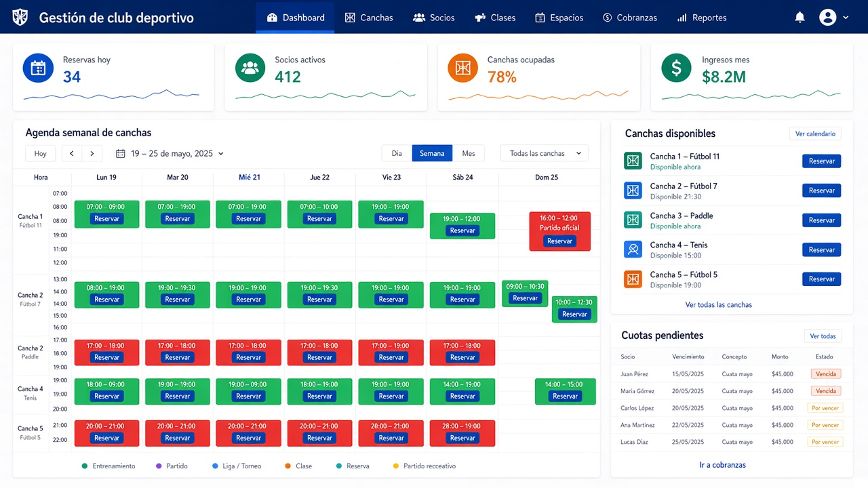The height and width of the screenshot is (488, 868).
Task: Switch agenda to Mes view
Action: coord(469,153)
